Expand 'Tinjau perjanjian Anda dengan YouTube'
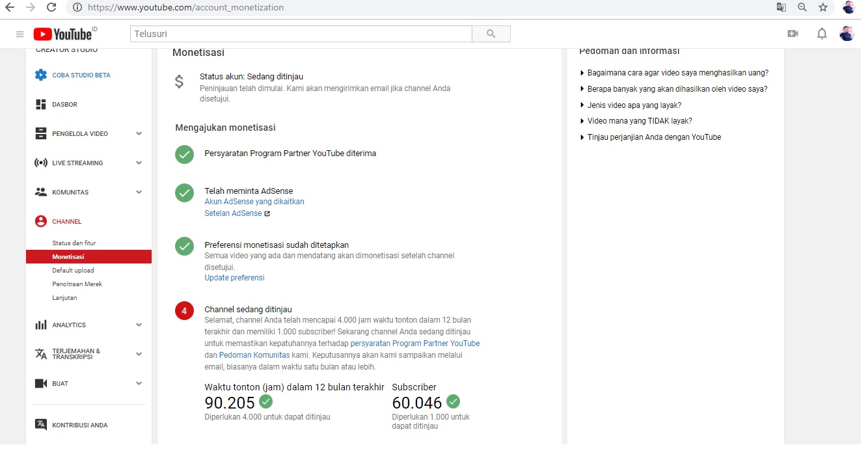Image resolution: width=868 pixels, height=471 pixels. click(x=650, y=137)
